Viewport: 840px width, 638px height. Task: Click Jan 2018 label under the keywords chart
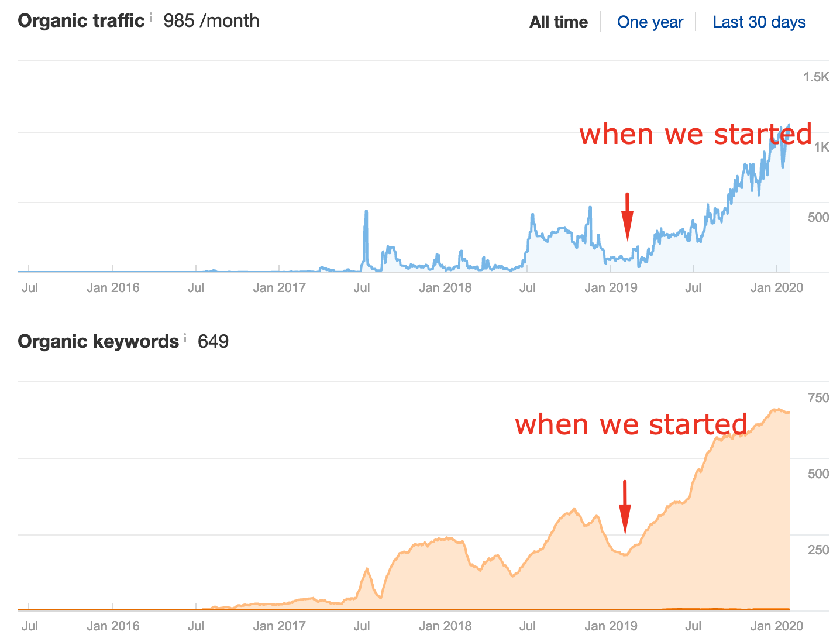[445, 626]
